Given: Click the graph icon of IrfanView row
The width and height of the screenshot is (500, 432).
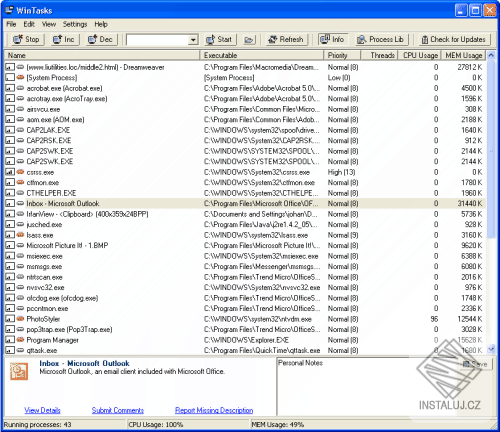Looking at the screenshot, I should click(x=10, y=214).
